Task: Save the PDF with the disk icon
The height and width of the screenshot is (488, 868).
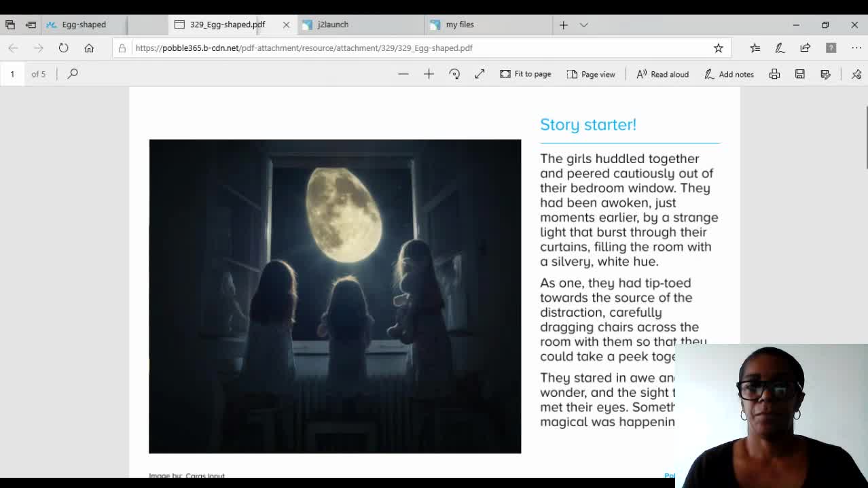Action: pos(800,74)
